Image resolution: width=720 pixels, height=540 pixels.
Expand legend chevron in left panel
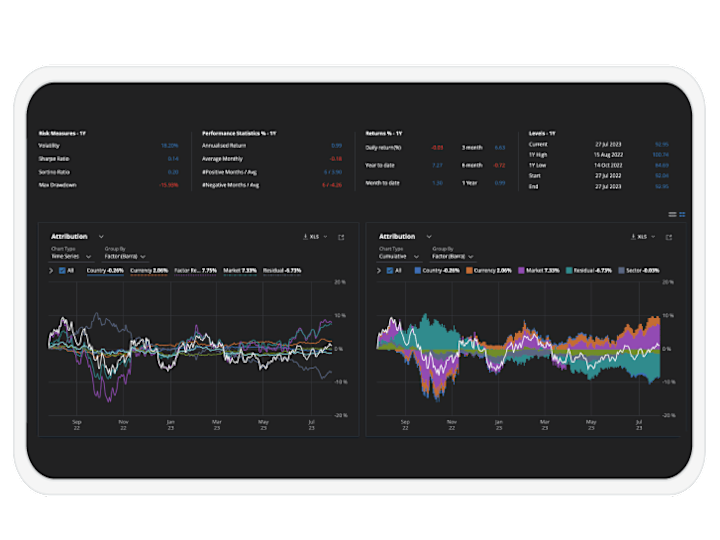(51, 271)
